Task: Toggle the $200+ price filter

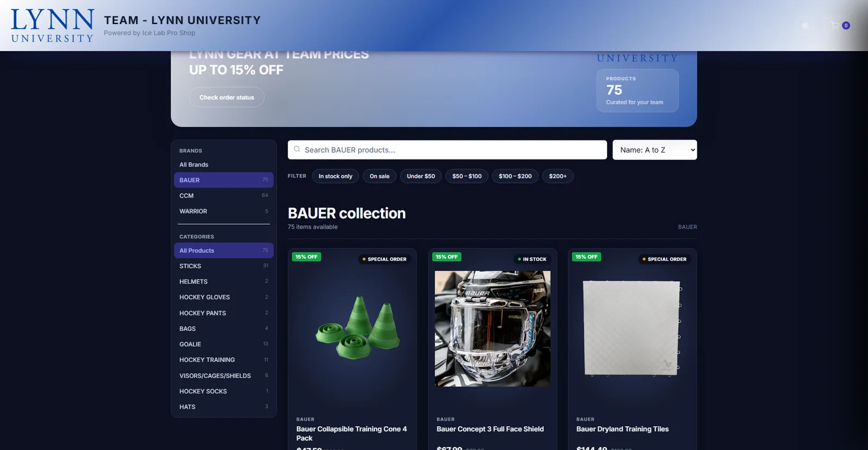Action: [558, 176]
